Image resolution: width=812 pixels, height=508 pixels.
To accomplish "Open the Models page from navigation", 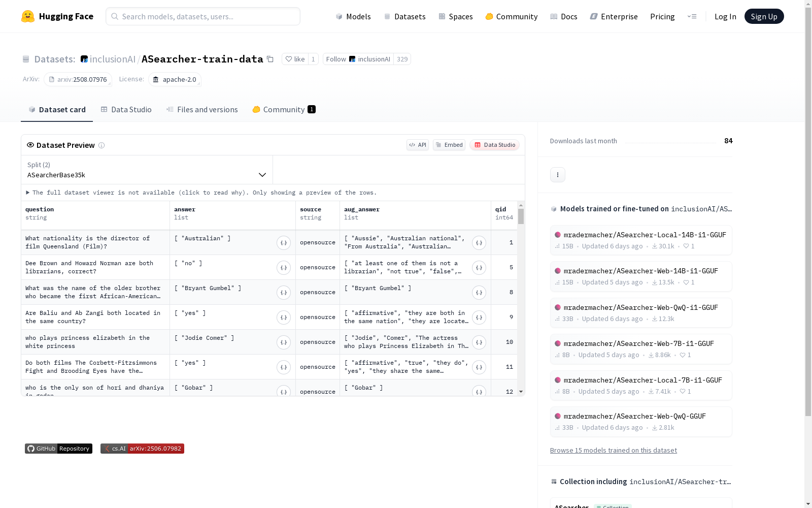I will [353, 16].
